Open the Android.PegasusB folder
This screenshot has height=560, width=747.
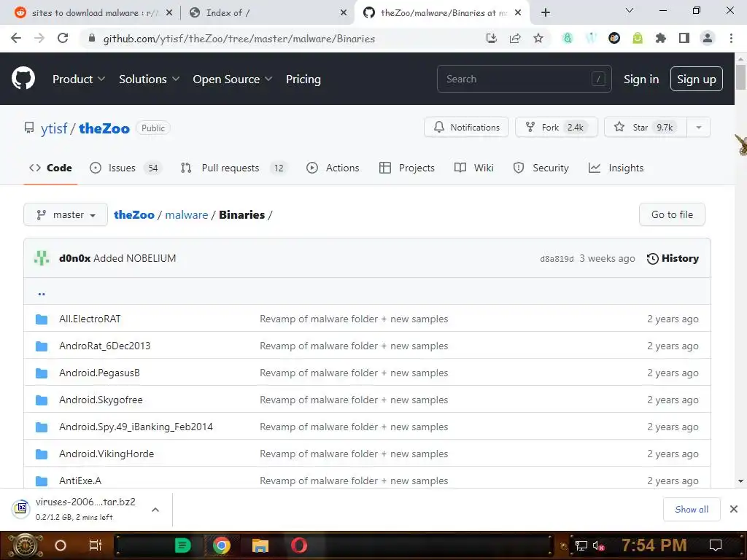pos(99,373)
